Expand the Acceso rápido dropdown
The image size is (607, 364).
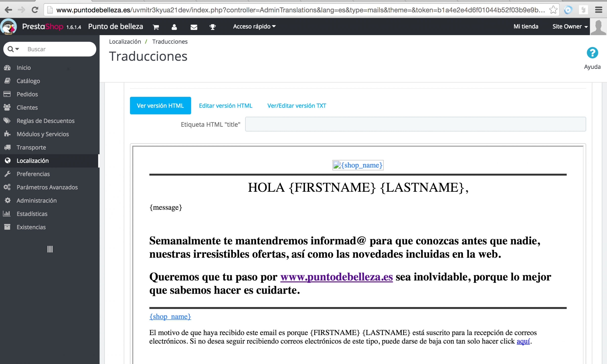tap(254, 26)
